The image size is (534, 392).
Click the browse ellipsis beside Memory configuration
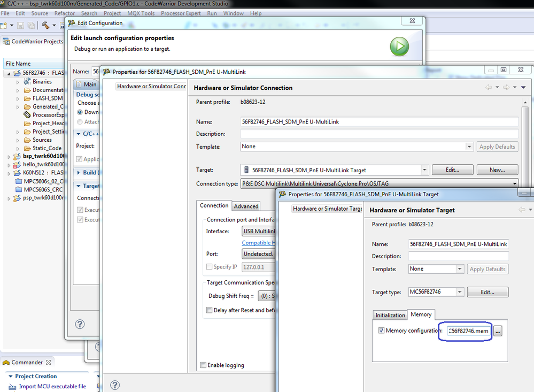pyautogui.click(x=498, y=331)
